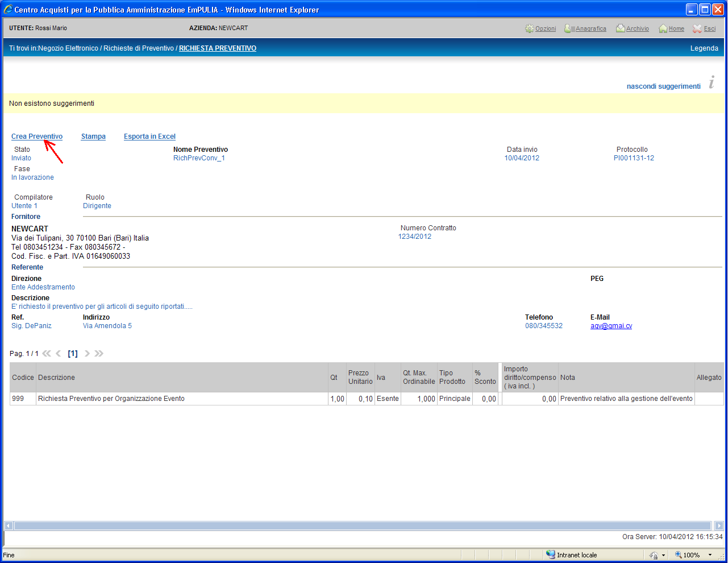Viewport: 728px width, 563px height.
Task: Click the Ora Server timestamp text
Action: pos(672,537)
